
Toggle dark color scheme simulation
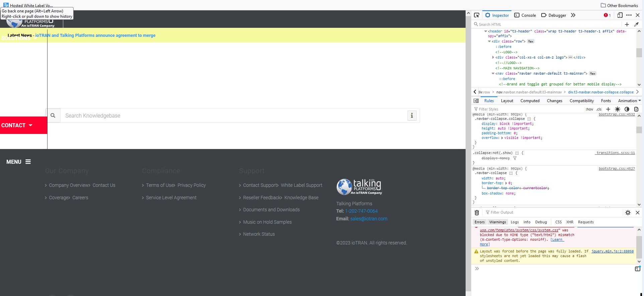tap(627, 109)
